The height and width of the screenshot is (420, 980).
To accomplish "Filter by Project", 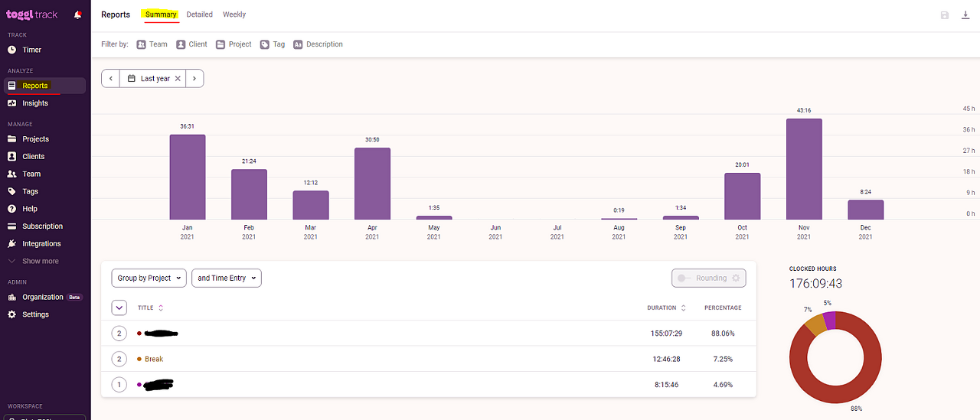I will tap(234, 44).
